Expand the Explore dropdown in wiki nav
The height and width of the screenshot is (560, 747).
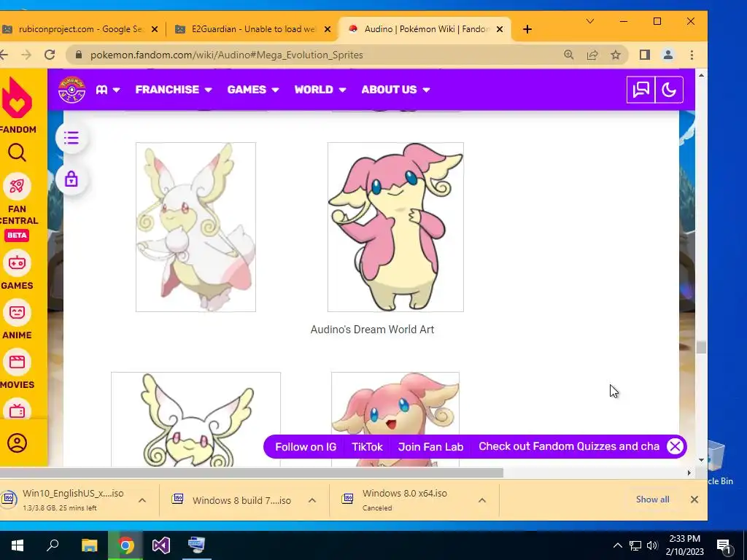108,90
